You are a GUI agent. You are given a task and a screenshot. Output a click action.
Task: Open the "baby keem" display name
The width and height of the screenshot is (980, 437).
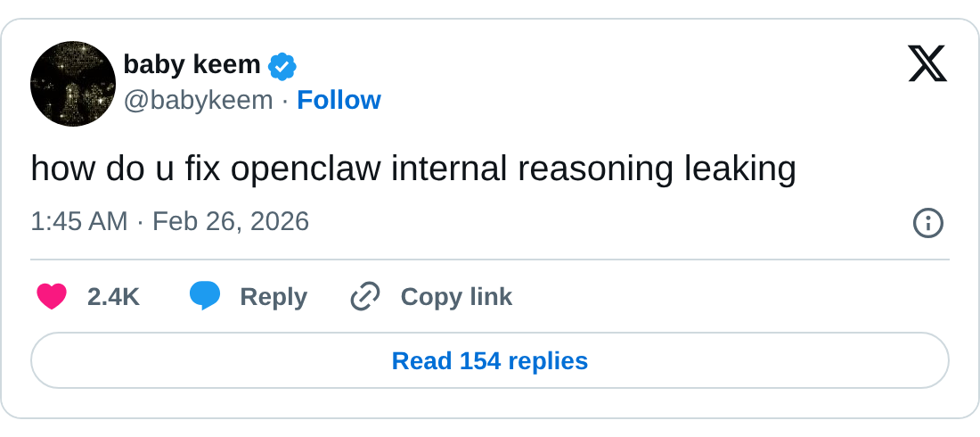(x=192, y=64)
